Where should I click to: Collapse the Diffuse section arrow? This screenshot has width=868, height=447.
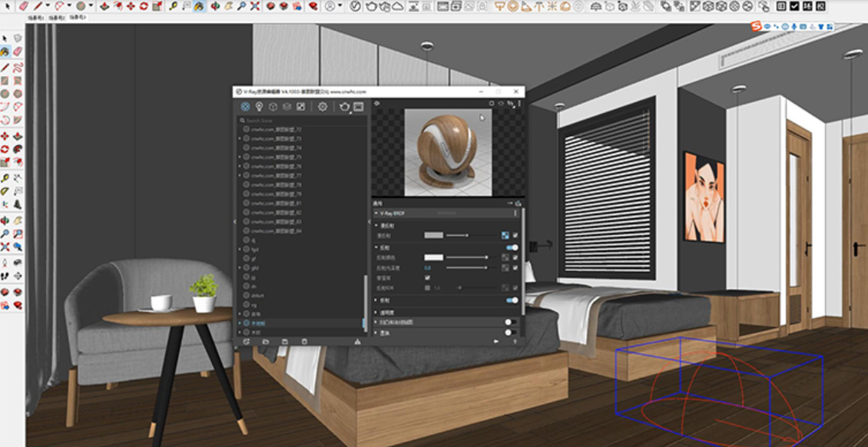[x=376, y=226]
